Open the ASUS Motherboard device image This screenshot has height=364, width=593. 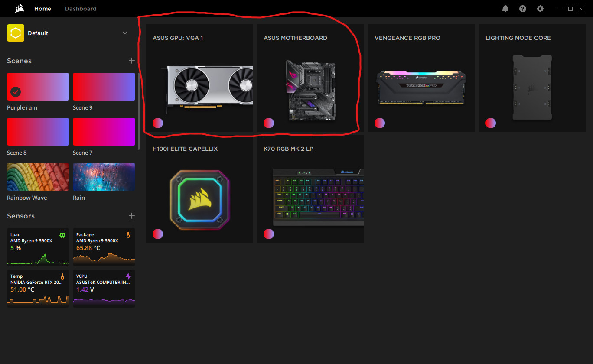(310, 90)
